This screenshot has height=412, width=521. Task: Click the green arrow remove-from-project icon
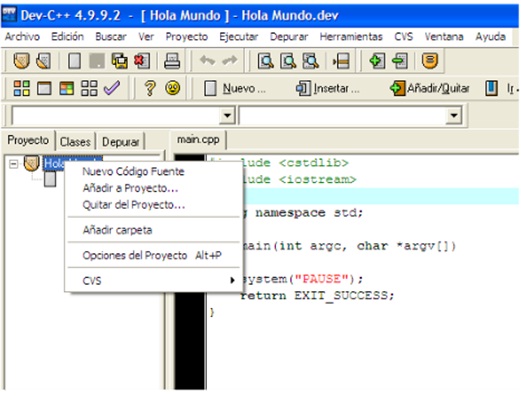click(x=400, y=61)
